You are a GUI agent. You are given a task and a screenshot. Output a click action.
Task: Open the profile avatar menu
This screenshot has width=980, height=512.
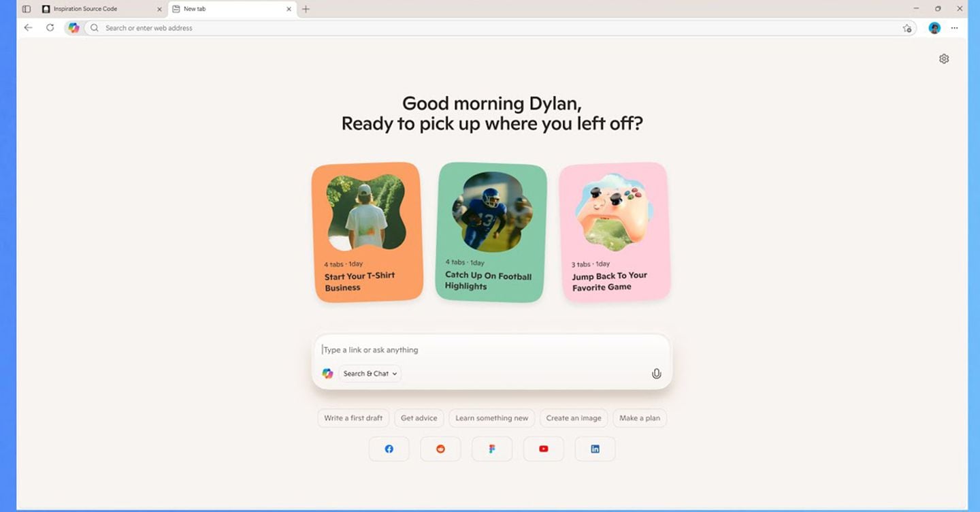934,28
